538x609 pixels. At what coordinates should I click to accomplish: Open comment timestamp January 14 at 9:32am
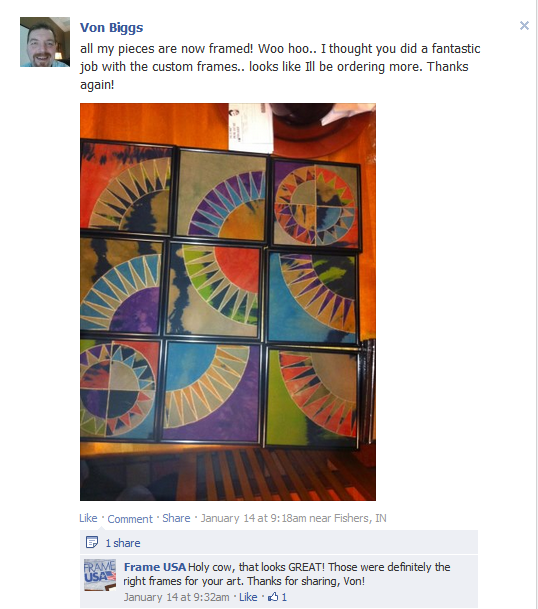click(x=176, y=597)
